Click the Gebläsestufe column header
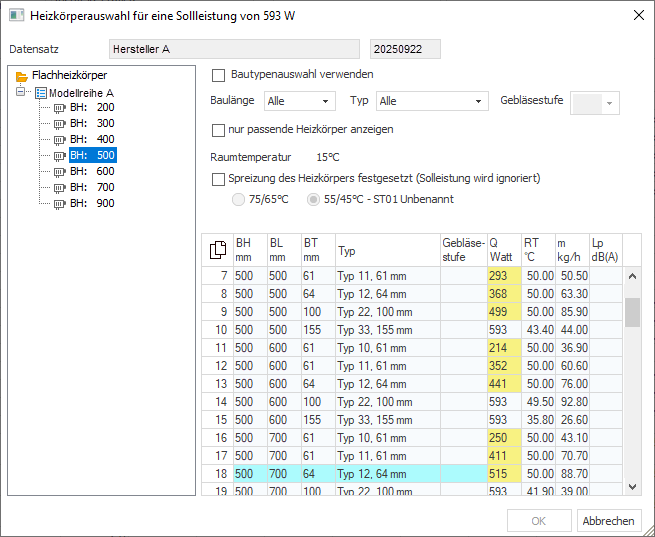This screenshot has height=537, width=655. tap(464, 250)
